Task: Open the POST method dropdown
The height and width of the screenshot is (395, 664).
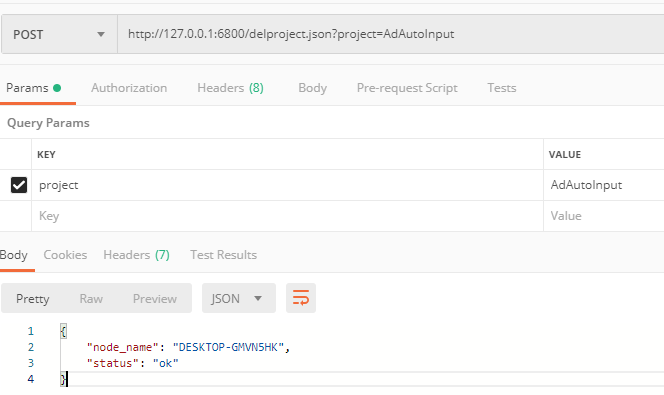Action: (x=59, y=34)
